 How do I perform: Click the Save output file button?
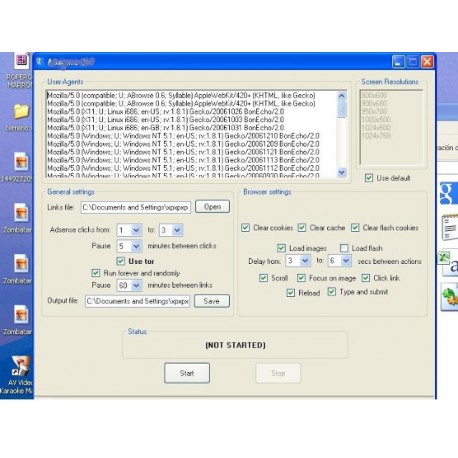212,301
